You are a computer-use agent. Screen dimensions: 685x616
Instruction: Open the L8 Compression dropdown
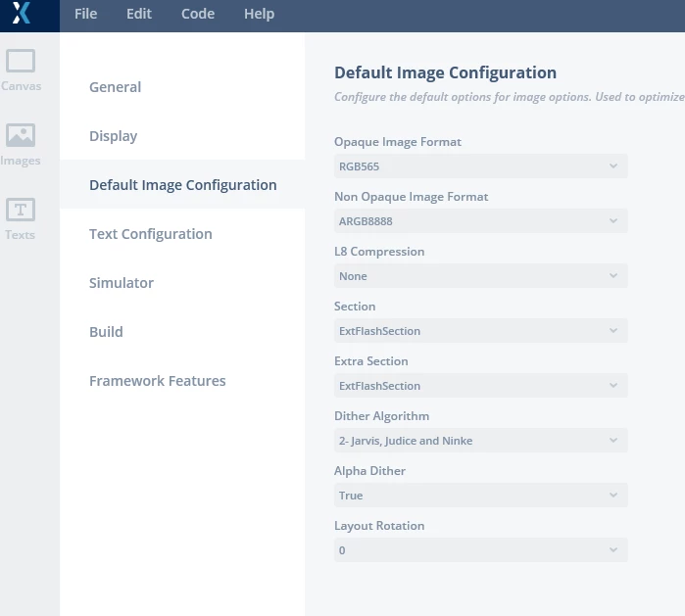(x=480, y=276)
